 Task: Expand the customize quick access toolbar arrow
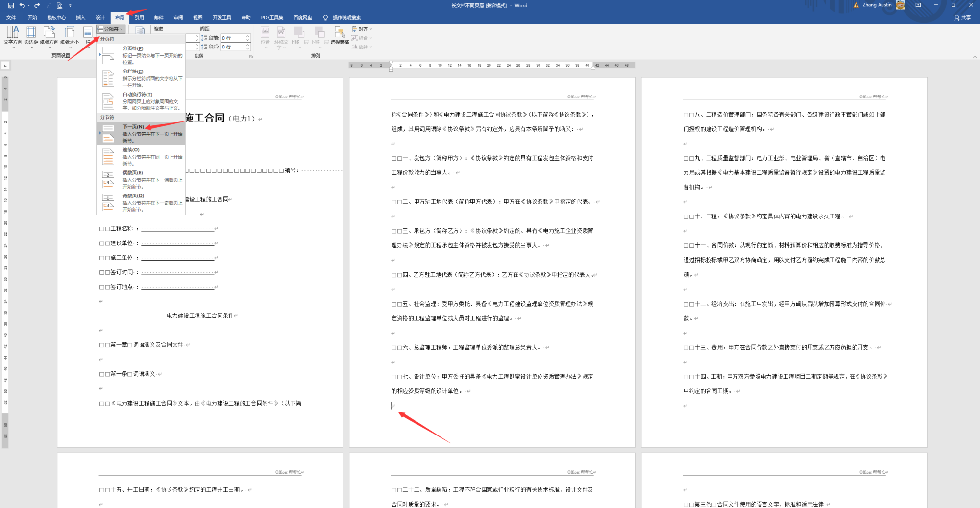70,6
